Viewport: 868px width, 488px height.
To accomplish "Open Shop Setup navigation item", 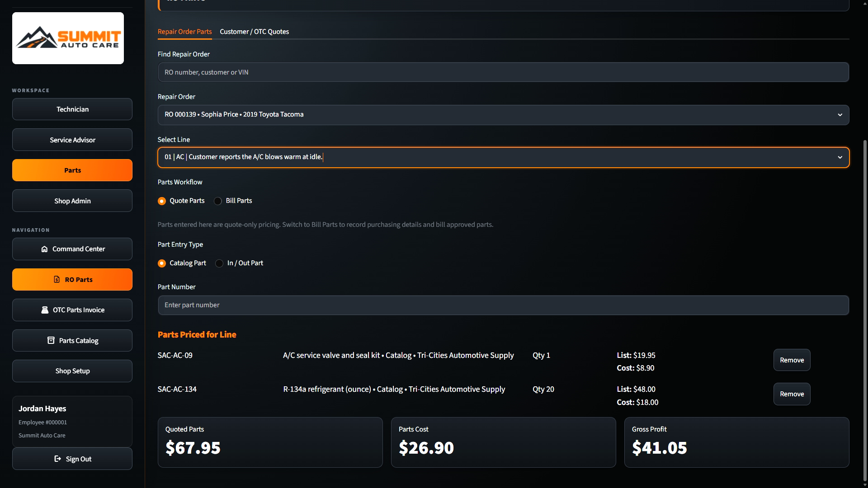I will click(x=72, y=371).
